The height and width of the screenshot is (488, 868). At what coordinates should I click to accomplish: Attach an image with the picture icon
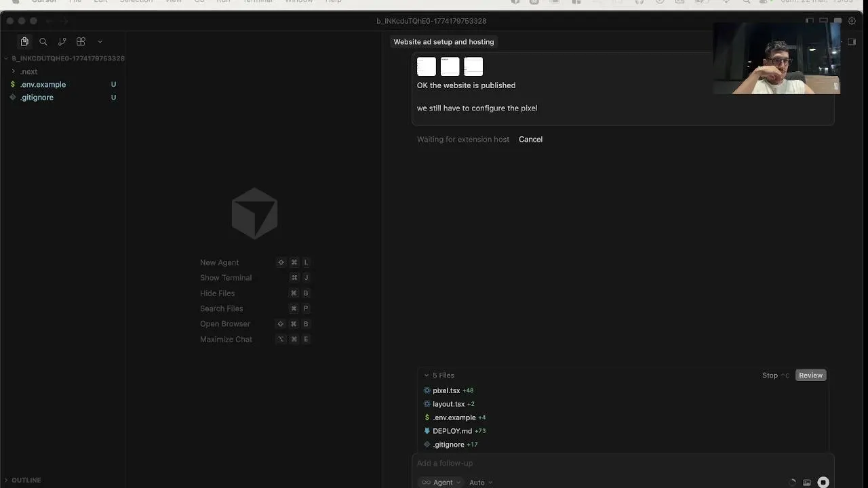tap(807, 483)
